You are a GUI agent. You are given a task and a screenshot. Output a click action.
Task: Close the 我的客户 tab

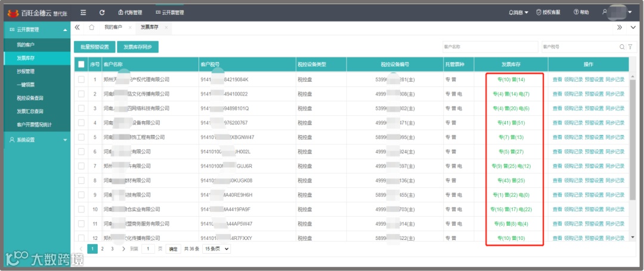(x=130, y=27)
